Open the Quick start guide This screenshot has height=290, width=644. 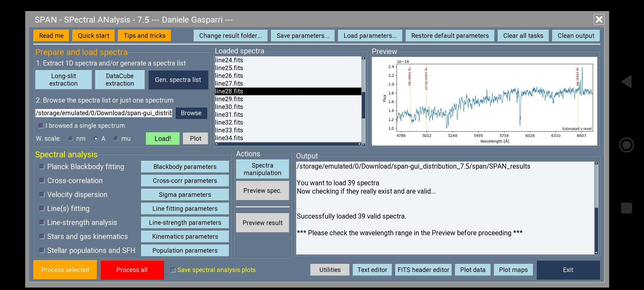tap(93, 36)
